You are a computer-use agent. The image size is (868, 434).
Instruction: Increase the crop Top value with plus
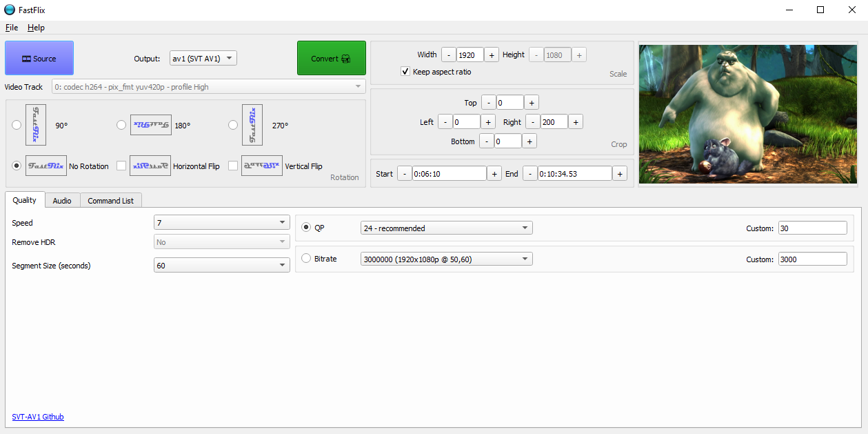pos(531,103)
